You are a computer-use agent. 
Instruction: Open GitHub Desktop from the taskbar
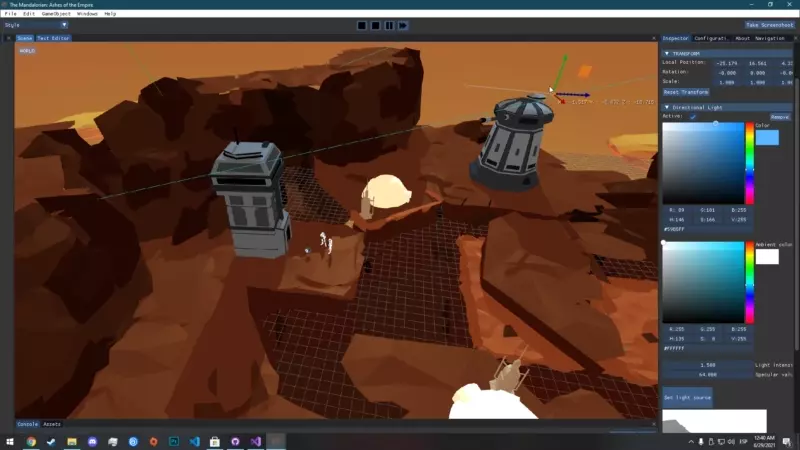coord(235,442)
